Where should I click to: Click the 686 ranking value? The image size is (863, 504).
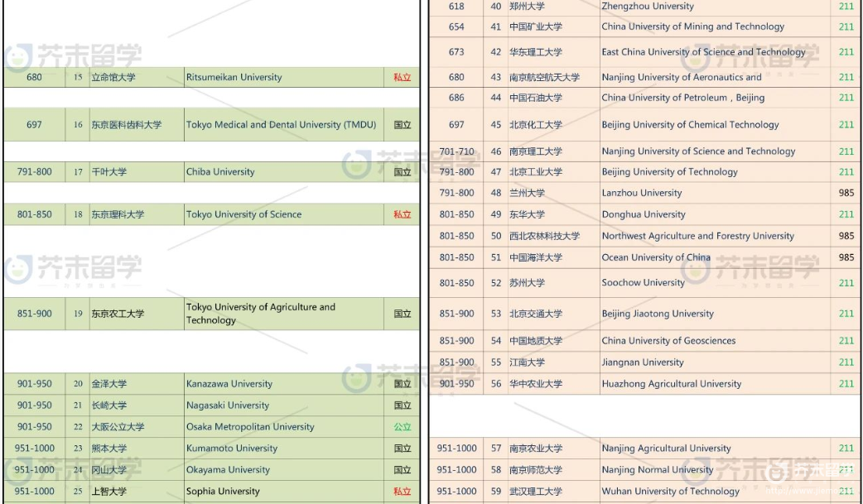pos(456,98)
